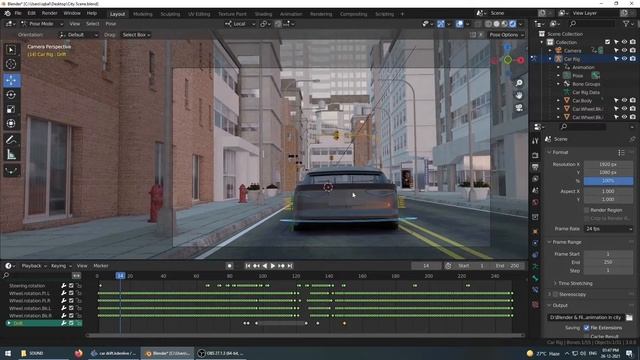Disable Collection render camera icon

(633, 42)
